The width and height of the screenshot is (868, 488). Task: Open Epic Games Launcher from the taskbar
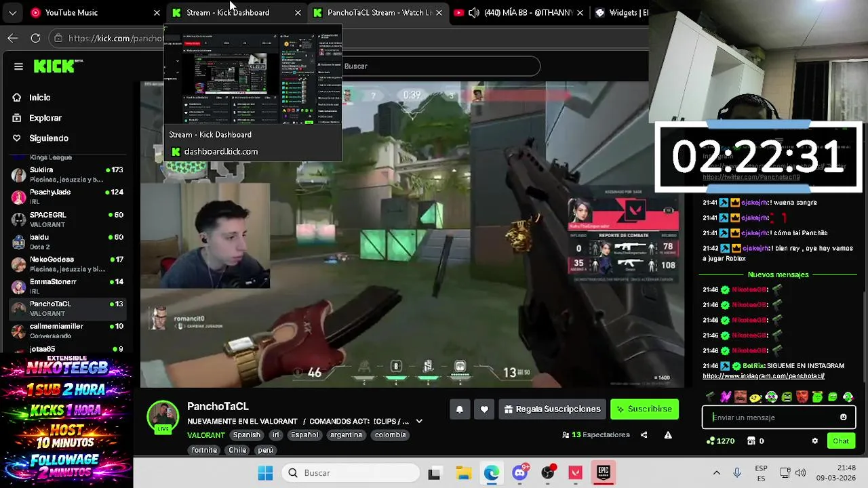click(604, 473)
